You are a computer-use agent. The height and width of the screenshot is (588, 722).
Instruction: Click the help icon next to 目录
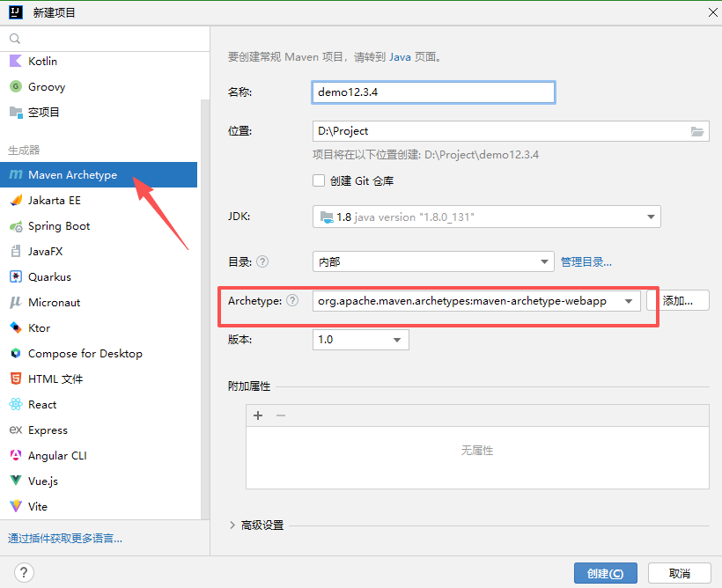(262, 261)
